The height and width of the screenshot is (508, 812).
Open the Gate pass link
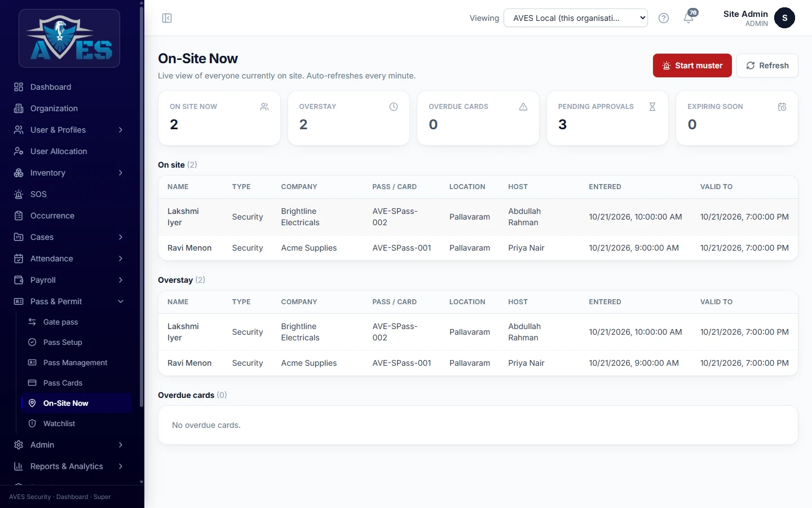(76, 322)
